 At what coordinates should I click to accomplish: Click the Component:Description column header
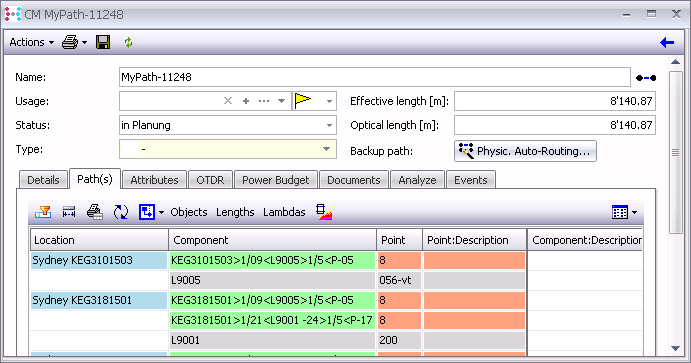(585, 240)
